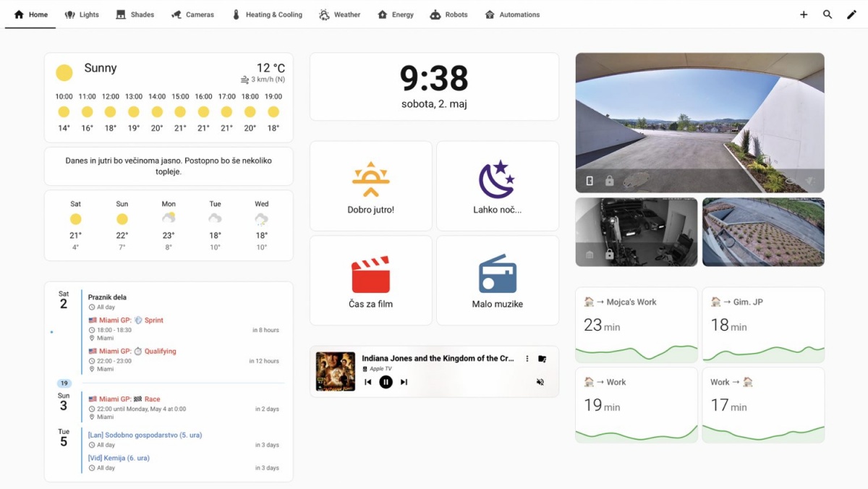Open the Gim. JP travel time card
The height and width of the screenshot is (489, 868).
point(763,325)
